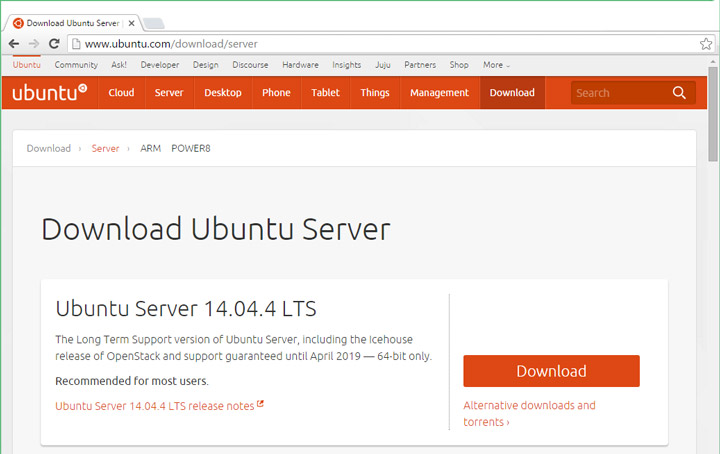The height and width of the screenshot is (454, 720).
Task: Click the Ubuntu logo in header
Action: [50, 92]
